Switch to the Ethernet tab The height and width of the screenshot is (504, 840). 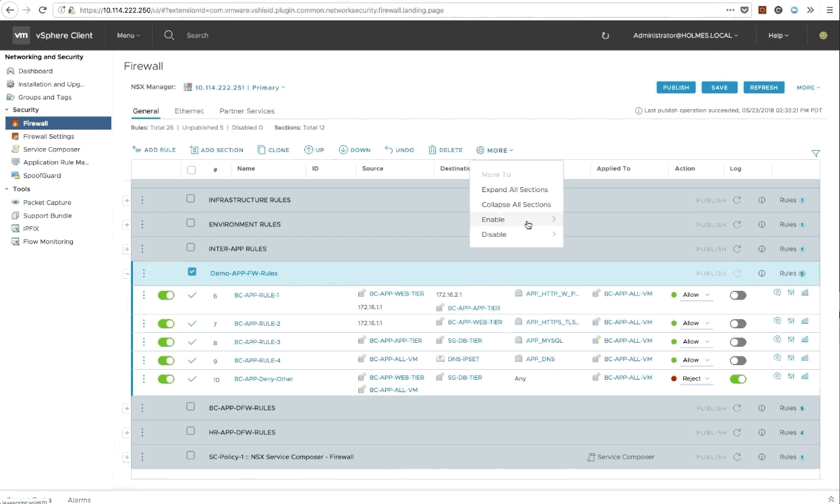click(189, 111)
